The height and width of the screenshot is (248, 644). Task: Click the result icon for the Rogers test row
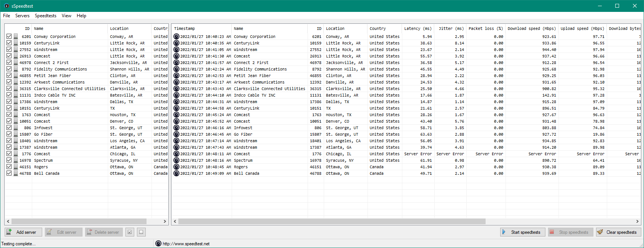176,167
